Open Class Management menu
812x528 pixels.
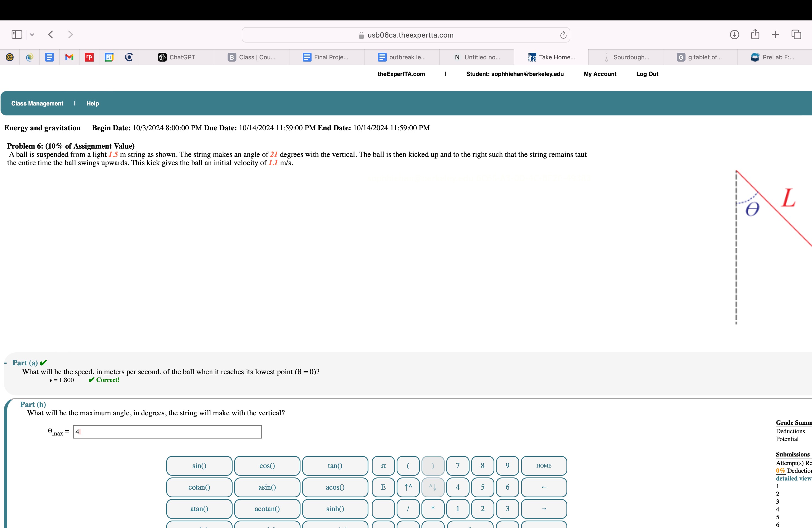pyautogui.click(x=37, y=104)
